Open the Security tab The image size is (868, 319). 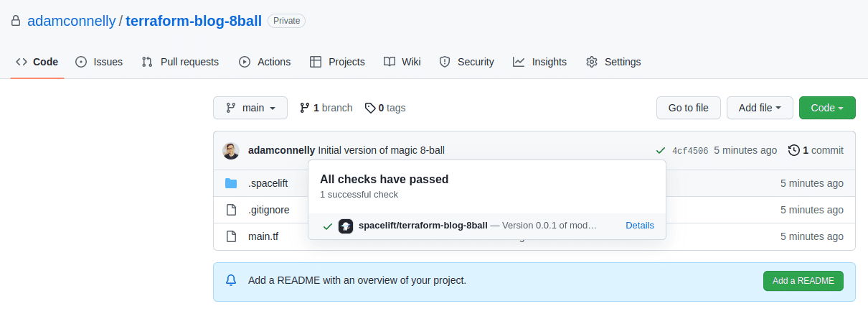pos(466,62)
